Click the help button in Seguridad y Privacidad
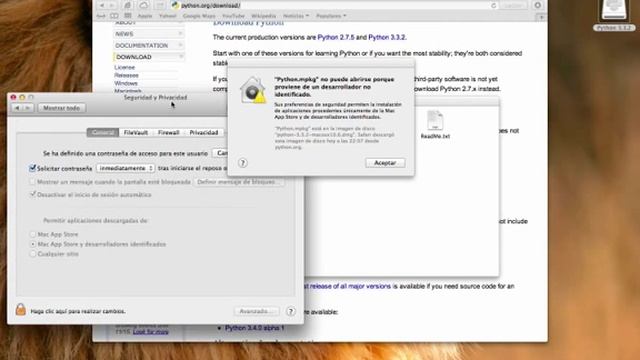The image size is (640, 360). (x=291, y=311)
